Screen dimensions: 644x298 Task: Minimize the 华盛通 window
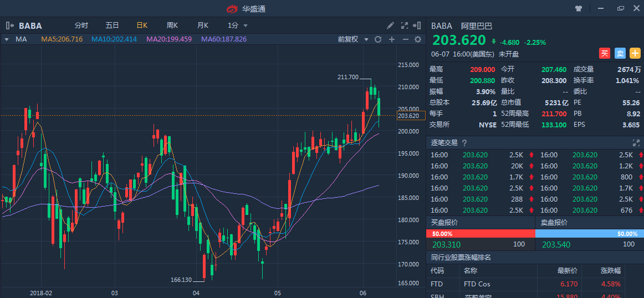click(x=601, y=8)
